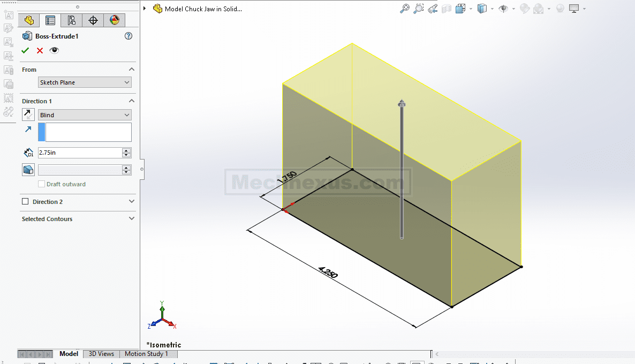635x364 pixels.
Task: Switch to the Model tab
Action: (x=69, y=354)
